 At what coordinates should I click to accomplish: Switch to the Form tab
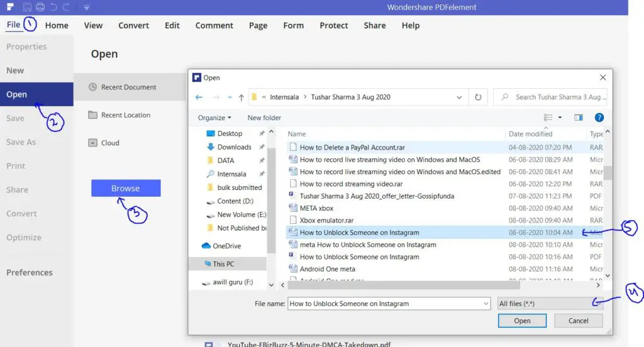(293, 26)
